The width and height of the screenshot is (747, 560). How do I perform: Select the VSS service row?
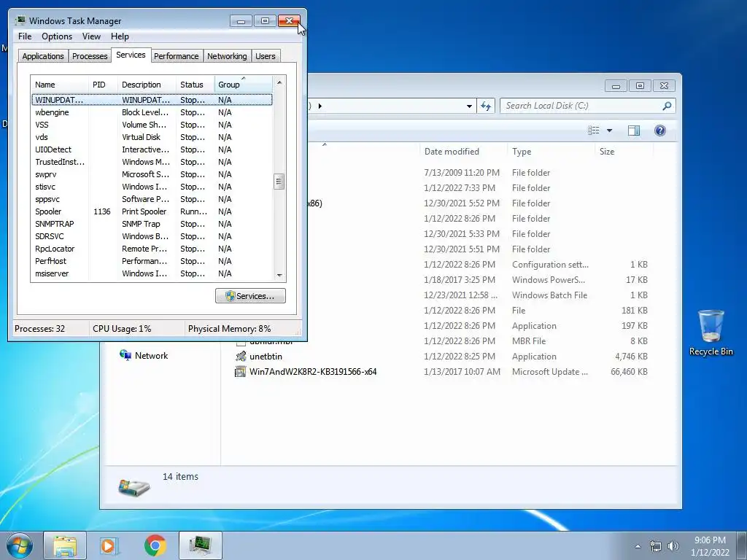(x=152, y=125)
